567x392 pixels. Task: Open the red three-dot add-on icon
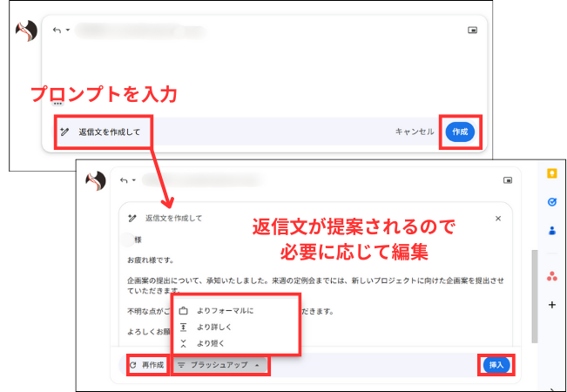(x=552, y=276)
